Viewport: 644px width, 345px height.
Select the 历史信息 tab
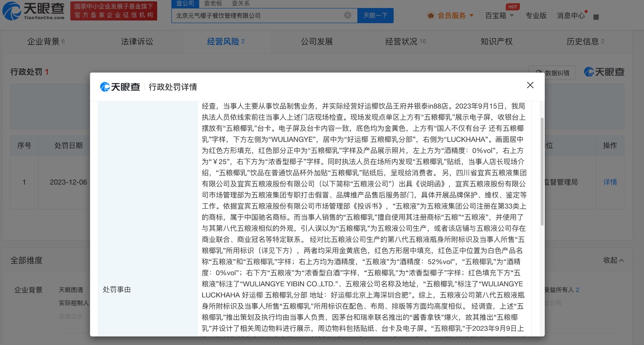pyautogui.click(x=585, y=41)
